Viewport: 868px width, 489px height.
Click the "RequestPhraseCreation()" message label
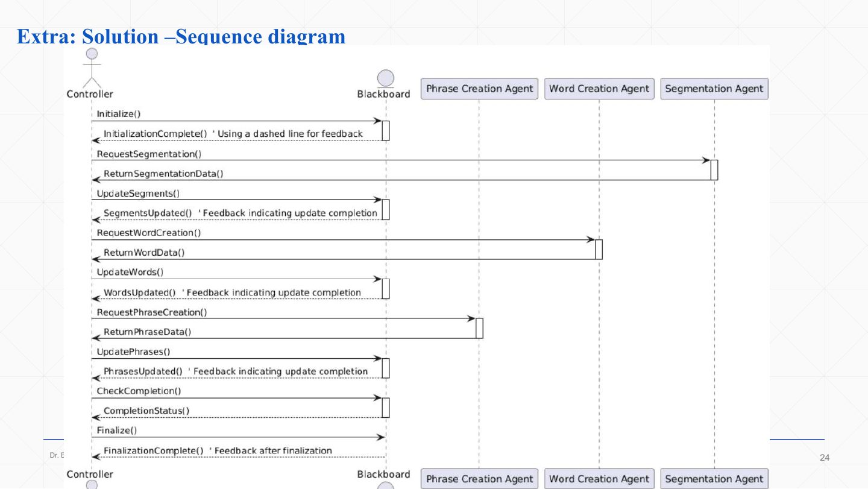pos(152,312)
